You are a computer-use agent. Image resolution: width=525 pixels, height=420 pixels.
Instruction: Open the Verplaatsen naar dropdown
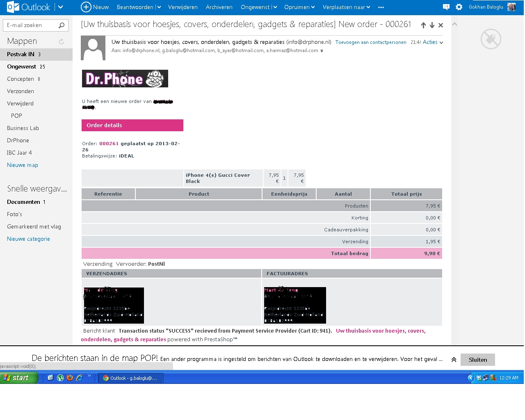point(347,7)
